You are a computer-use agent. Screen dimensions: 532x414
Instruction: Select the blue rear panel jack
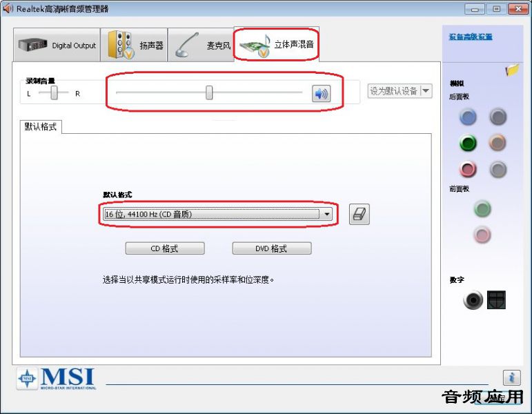[x=468, y=117]
